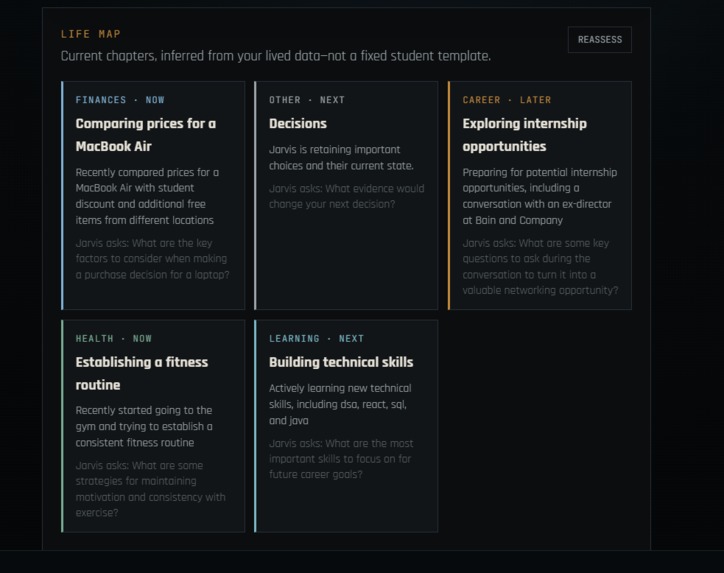Click the Bain and Company internship description
The image size is (724, 573).
tap(540, 196)
